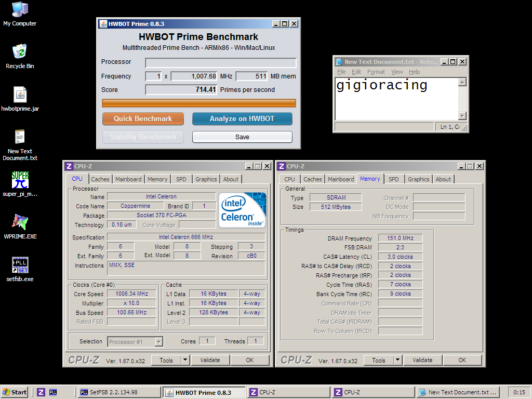Open Notepad View menu
Viewport: 532px width, 399px height.
[397, 72]
